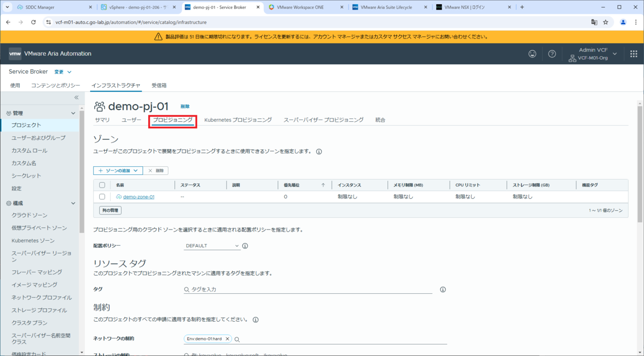
Task: Open the help question mark icon
Action: [x=552, y=54]
